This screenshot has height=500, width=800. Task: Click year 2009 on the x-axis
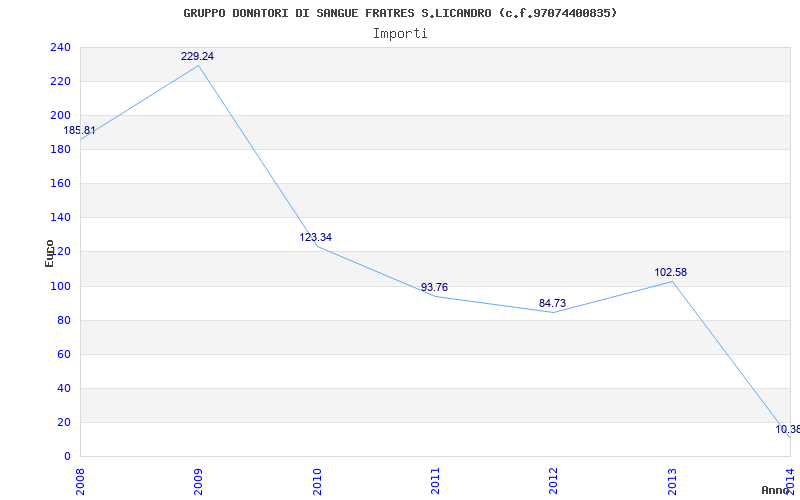point(198,481)
